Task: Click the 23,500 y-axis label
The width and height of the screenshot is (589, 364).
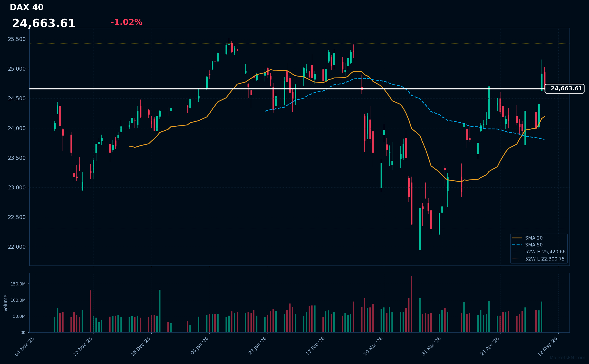Action: pyautogui.click(x=17, y=158)
